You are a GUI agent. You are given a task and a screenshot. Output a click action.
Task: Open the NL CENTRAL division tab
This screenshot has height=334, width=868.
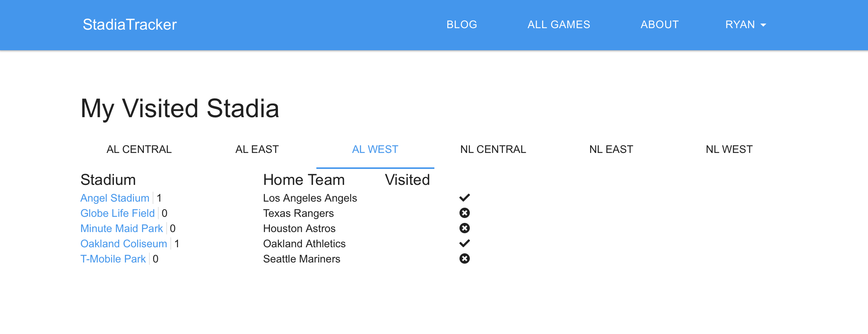coord(493,149)
